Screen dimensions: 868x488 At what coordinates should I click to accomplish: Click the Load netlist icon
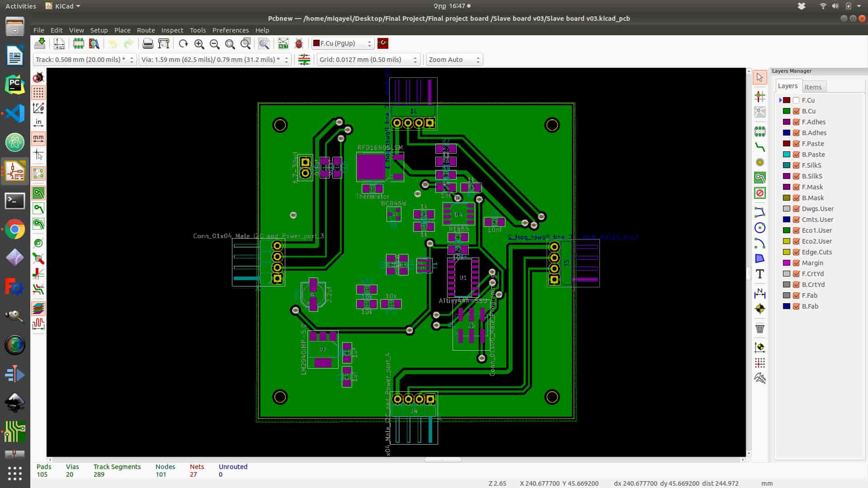283,43
